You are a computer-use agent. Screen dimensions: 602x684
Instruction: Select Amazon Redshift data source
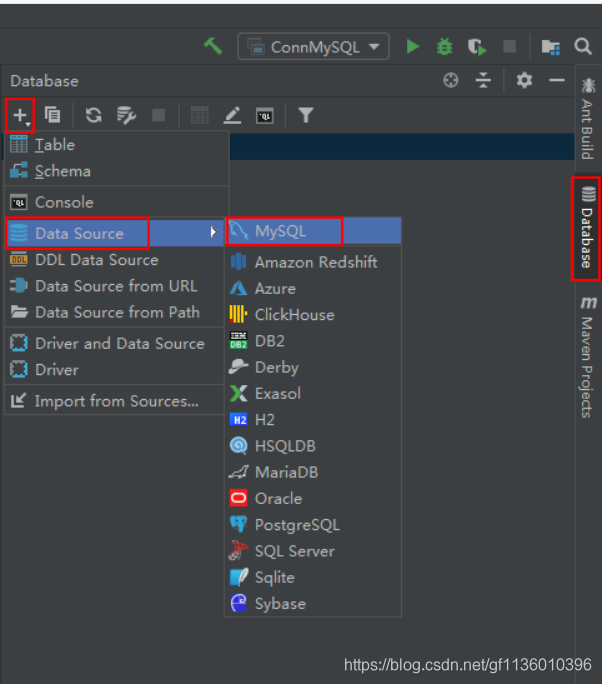pos(313,262)
